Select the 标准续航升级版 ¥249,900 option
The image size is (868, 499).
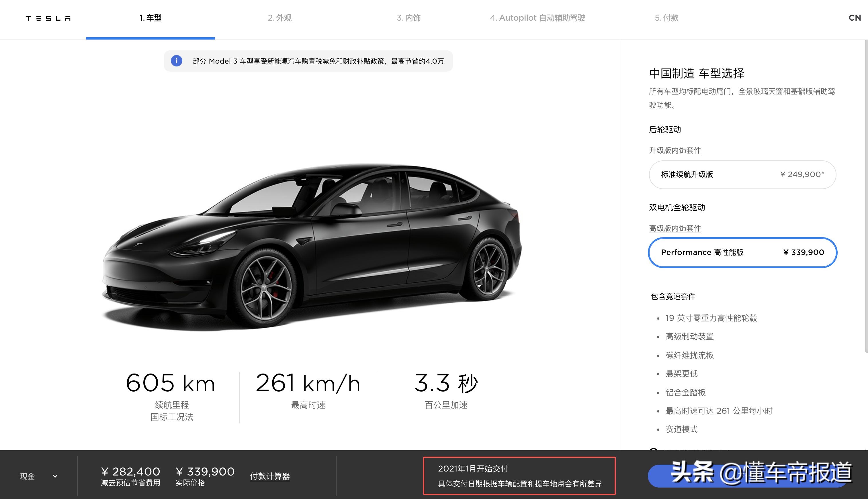(742, 174)
